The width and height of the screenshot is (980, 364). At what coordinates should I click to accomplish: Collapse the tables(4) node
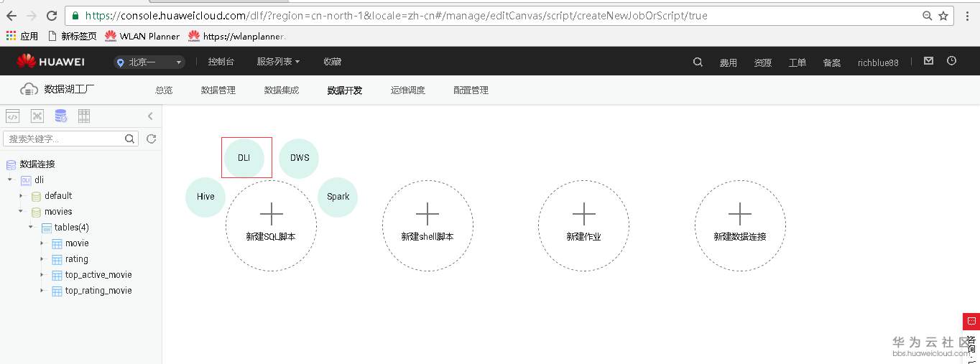coord(31,228)
